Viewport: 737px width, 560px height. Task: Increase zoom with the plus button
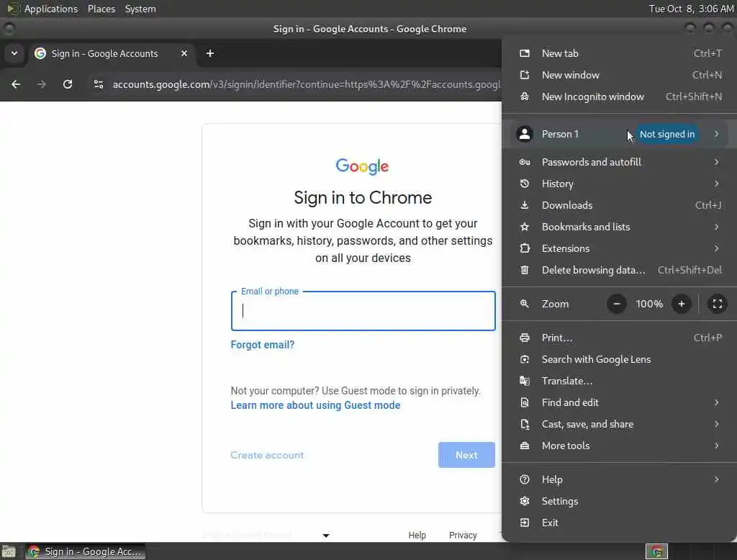point(682,304)
